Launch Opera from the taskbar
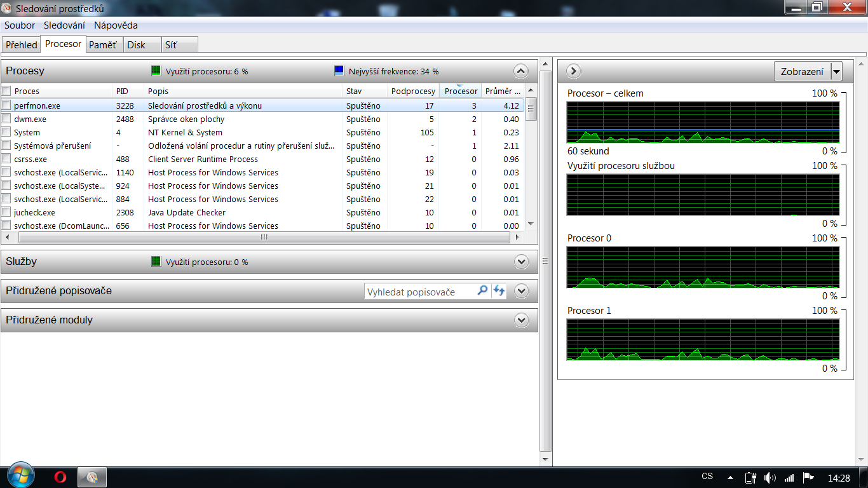Screen dimensions: 868x488 click(60, 477)
